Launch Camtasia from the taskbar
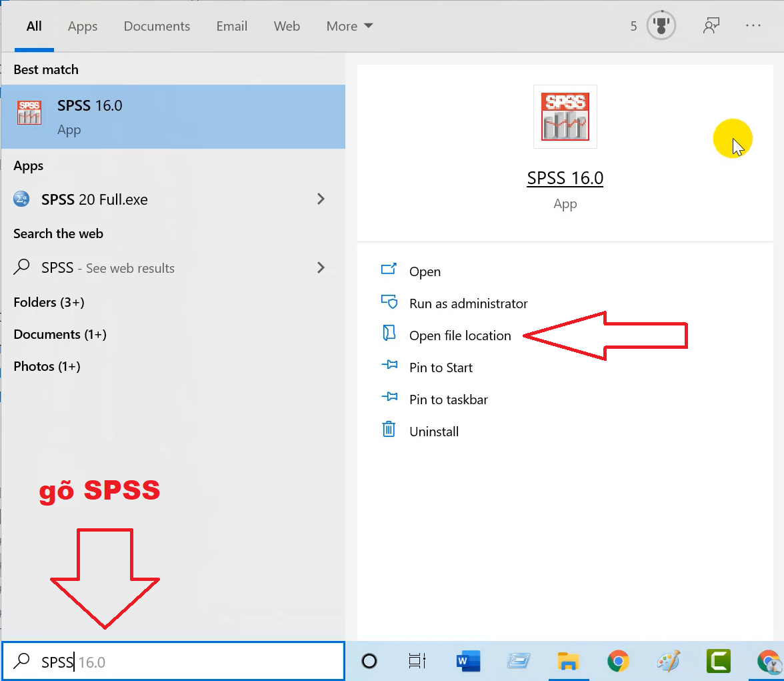784x681 pixels. (x=719, y=661)
